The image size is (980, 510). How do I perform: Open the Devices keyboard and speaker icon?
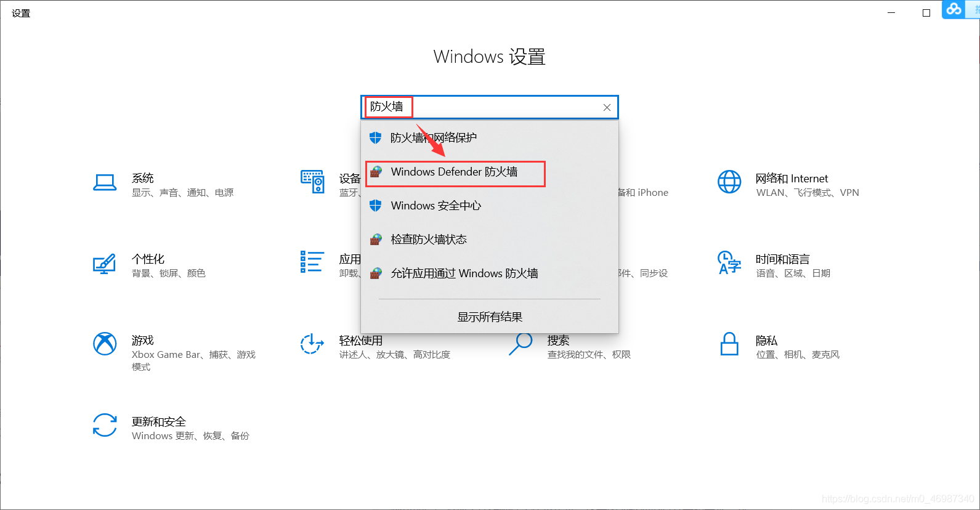(312, 182)
